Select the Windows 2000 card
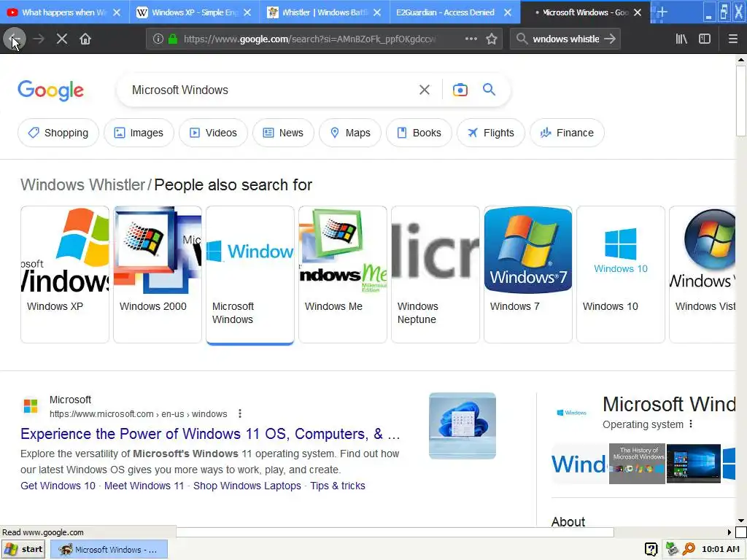The width and height of the screenshot is (747, 560). tap(158, 274)
